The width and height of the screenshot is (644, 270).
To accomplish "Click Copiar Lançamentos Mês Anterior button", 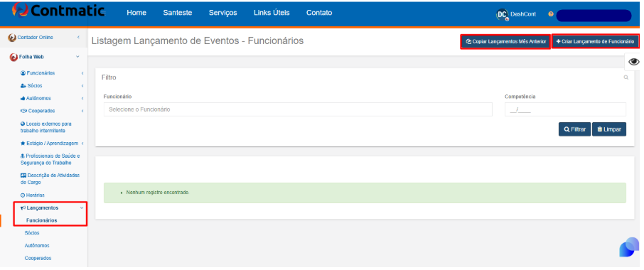I will (505, 42).
